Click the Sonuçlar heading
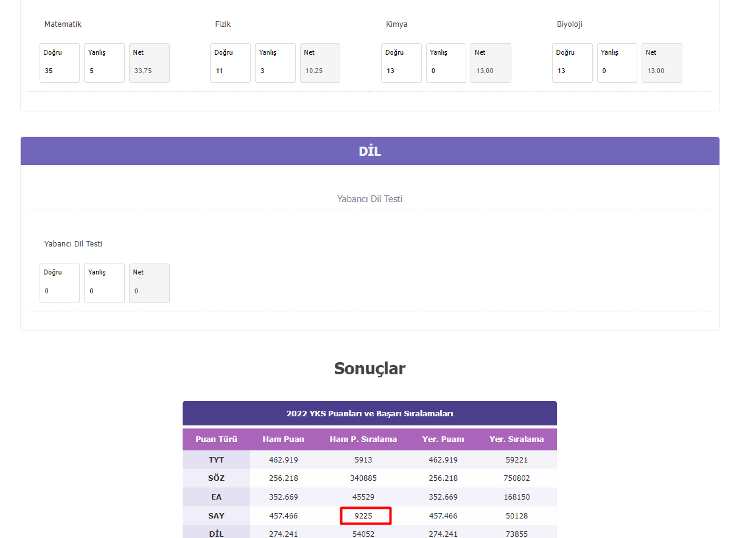 point(369,368)
